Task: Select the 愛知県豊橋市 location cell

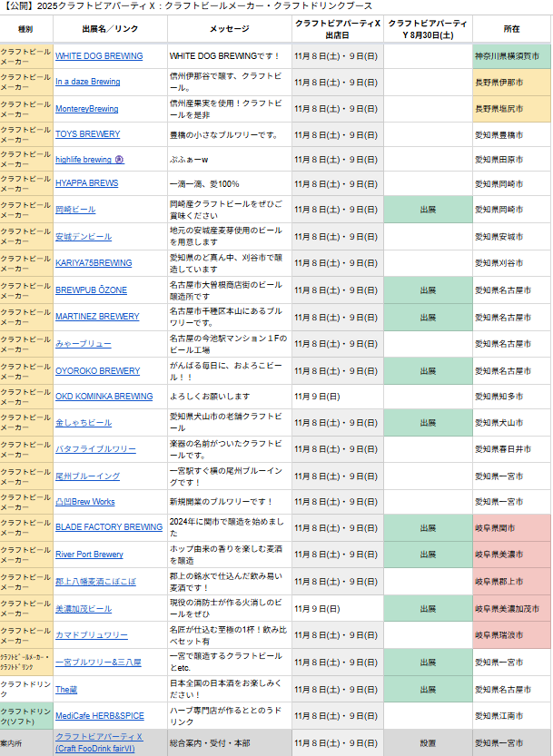Action: point(511,134)
